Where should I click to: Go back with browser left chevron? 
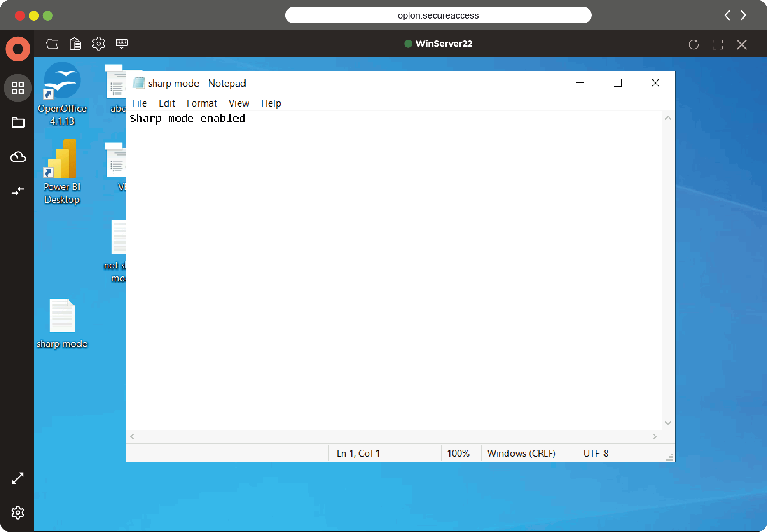point(727,15)
